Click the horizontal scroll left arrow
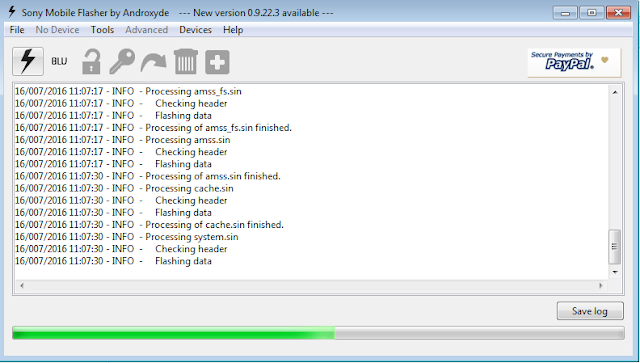 click(x=22, y=286)
